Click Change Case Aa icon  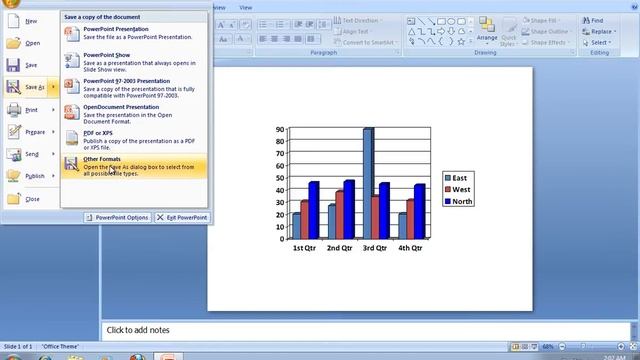(x=223, y=40)
